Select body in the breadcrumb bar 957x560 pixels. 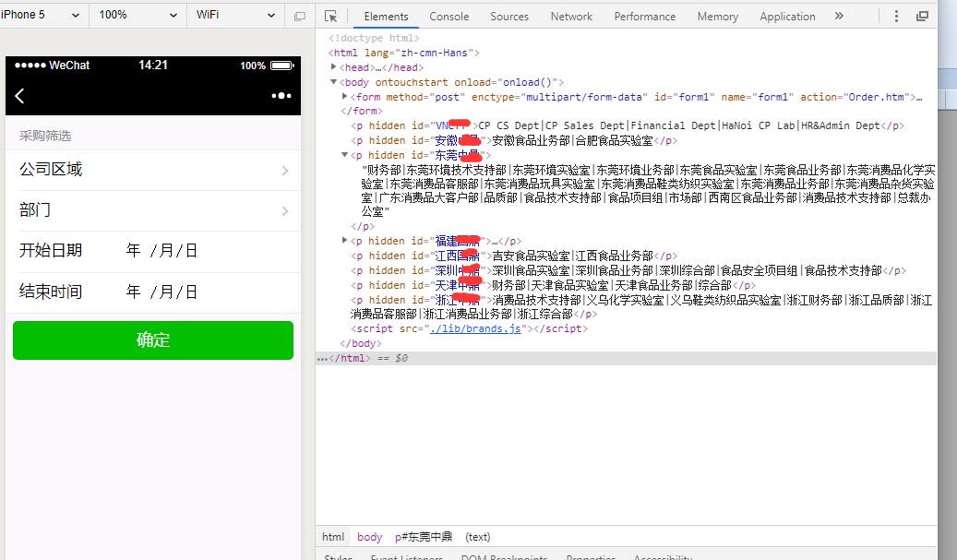coord(369,537)
